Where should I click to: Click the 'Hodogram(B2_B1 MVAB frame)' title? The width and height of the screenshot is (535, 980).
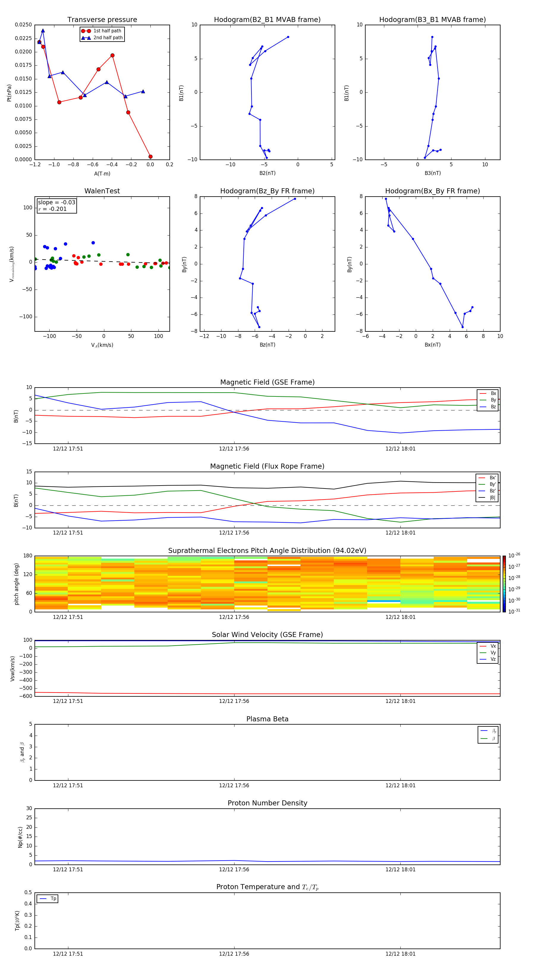(x=267, y=20)
